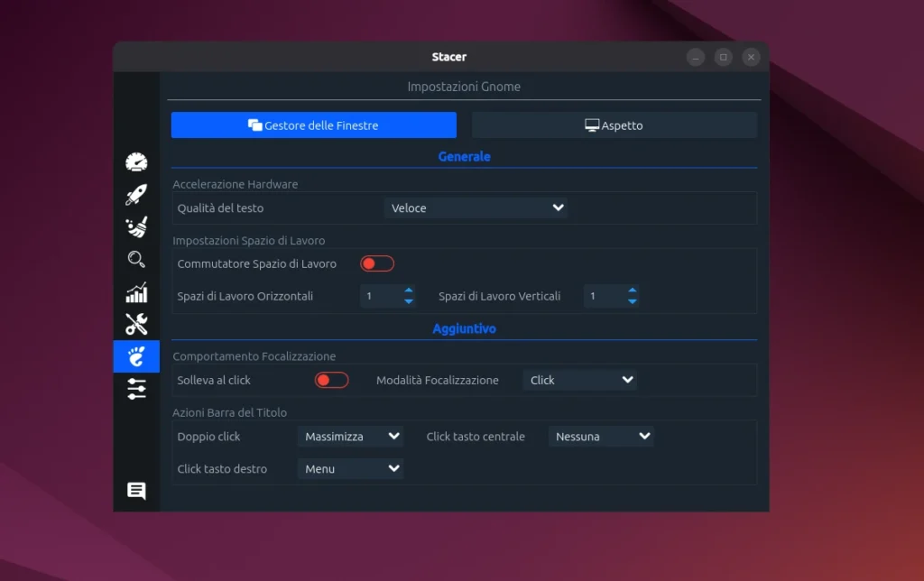Screen dimensions: 924x581
Task: Disable the Solleva al click toggle
Action: pyautogui.click(x=331, y=380)
